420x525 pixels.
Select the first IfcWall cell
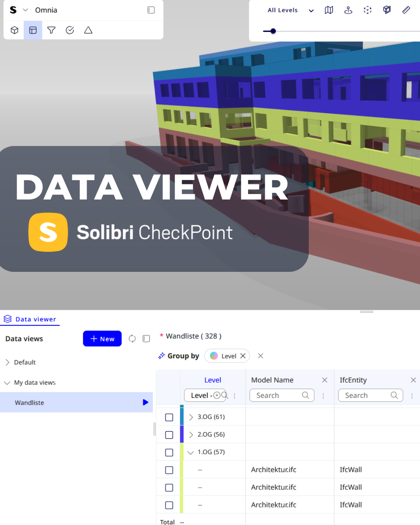351,470
